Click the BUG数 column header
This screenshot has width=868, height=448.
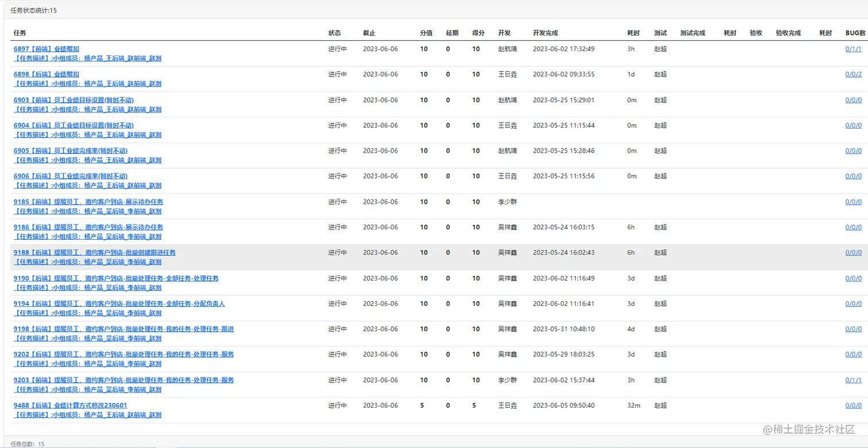click(855, 33)
